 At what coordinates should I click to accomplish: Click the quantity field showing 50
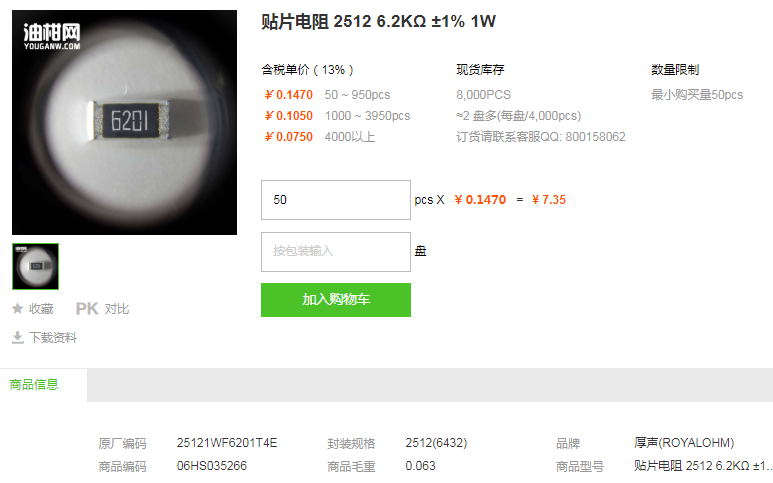coord(336,200)
